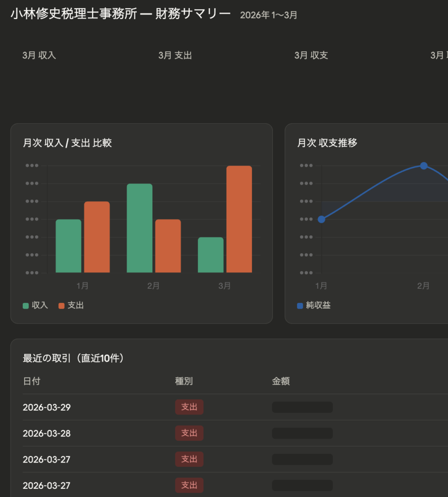
Task: Select the short green 3月 収入 bar
Action: pyautogui.click(x=211, y=255)
